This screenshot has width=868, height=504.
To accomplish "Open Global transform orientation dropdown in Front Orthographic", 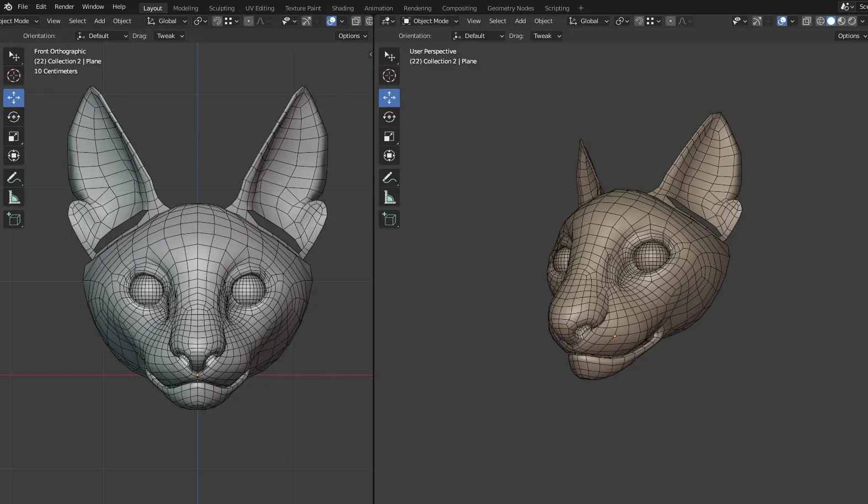I will (167, 21).
